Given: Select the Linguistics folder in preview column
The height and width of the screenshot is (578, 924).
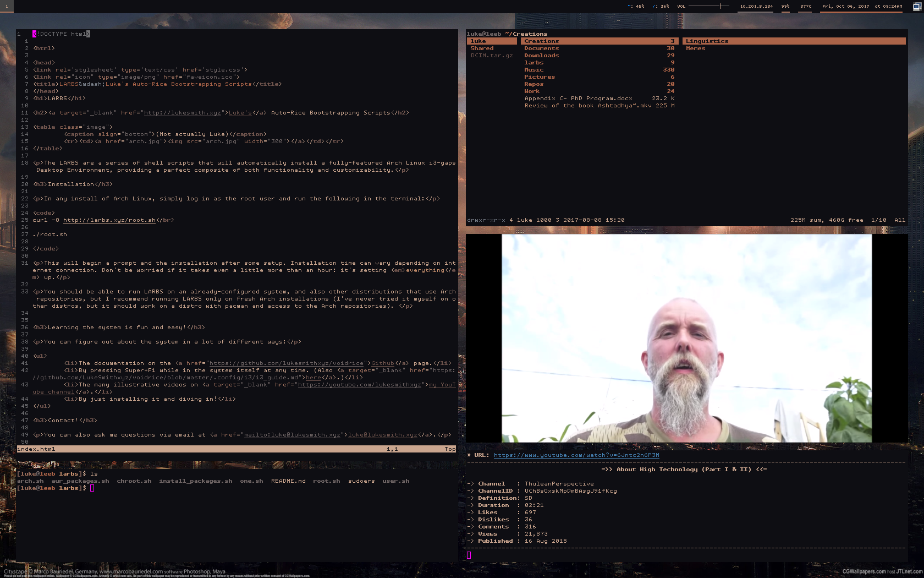Looking at the screenshot, I should (x=707, y=41).
